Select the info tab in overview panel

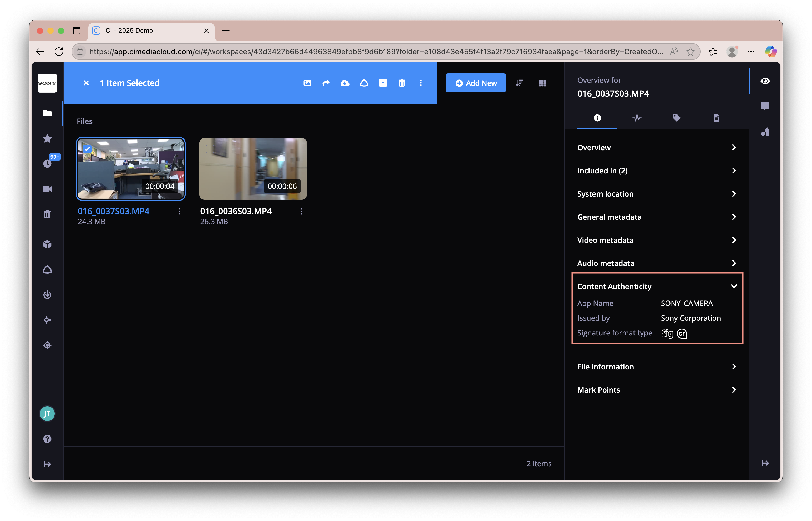click(597, 118)
